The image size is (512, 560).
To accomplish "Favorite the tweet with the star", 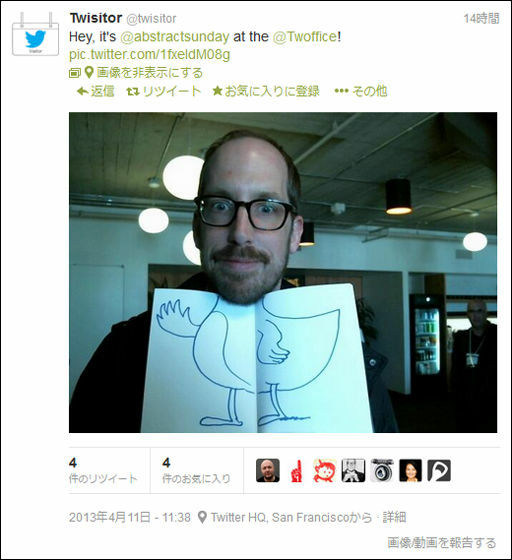I will click(266, 91).
